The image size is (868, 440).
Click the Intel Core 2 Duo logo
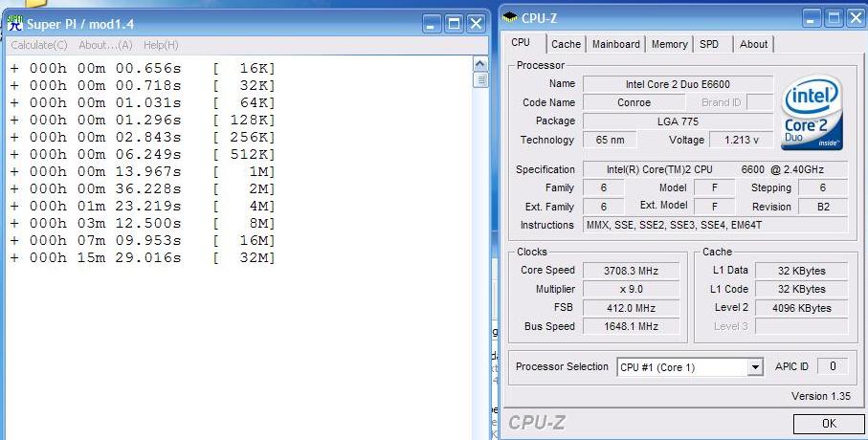point(812,113)
